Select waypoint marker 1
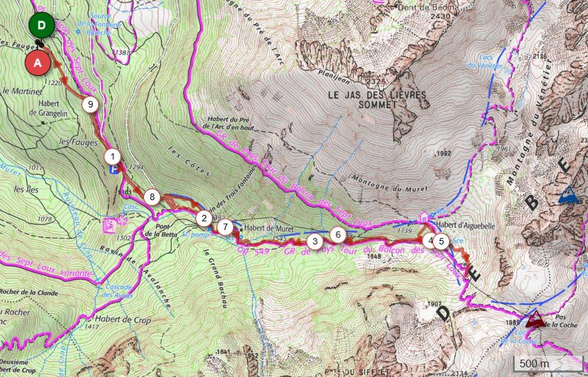The height and width of the screenshot is (377, 588). (x=112, y=157)
